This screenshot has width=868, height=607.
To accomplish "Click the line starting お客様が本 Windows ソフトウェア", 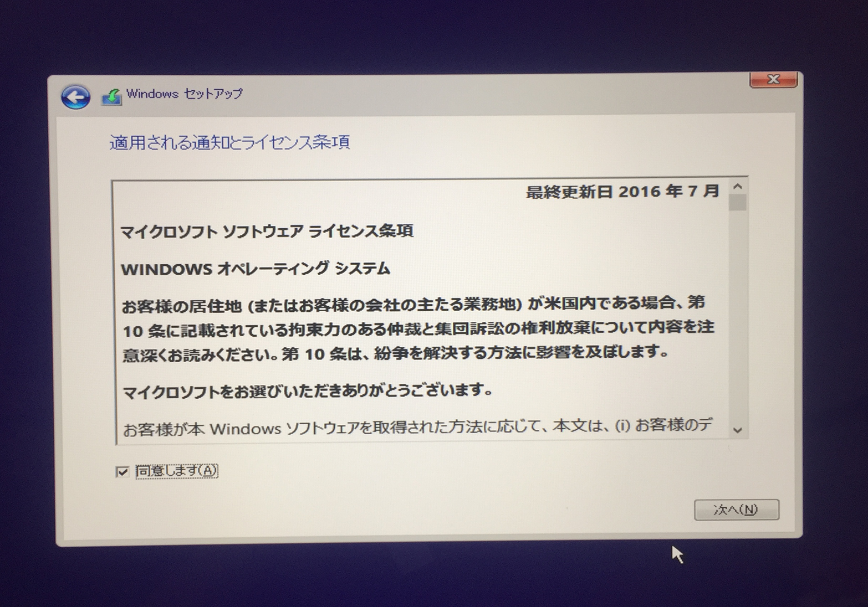I will point(417,428).
